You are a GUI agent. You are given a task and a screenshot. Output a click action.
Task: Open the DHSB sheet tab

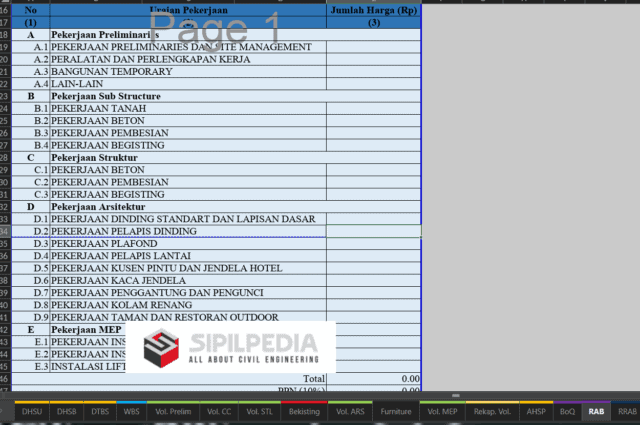click(67, 411)
